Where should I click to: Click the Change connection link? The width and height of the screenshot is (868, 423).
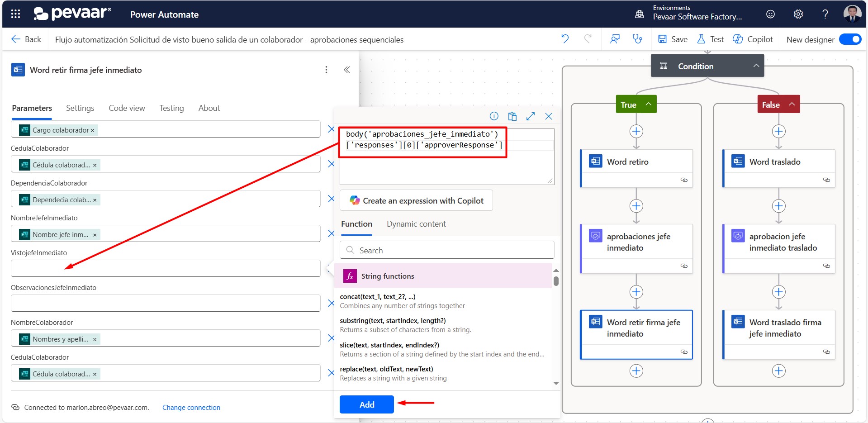pyautogui.click(x=191, y=408)
